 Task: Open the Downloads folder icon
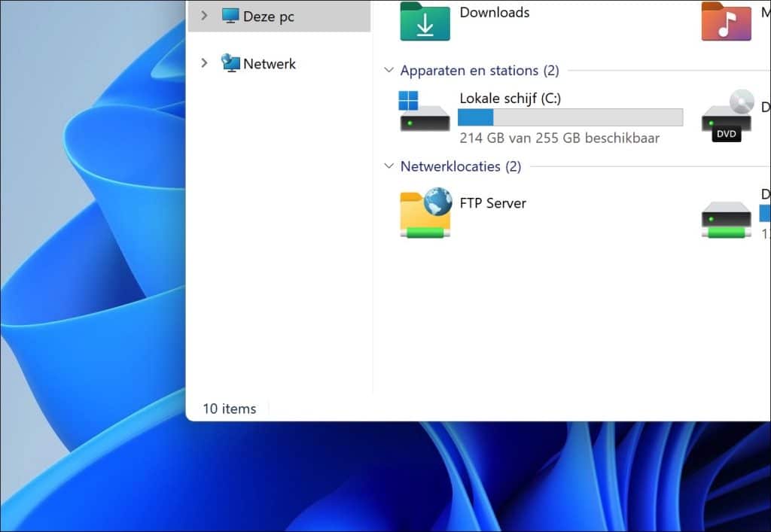coord(426,23)
